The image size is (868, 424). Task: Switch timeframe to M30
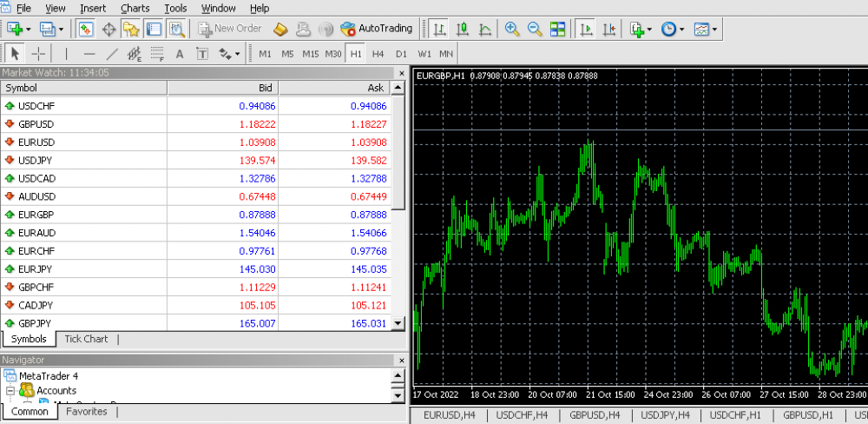coord(333,54)
